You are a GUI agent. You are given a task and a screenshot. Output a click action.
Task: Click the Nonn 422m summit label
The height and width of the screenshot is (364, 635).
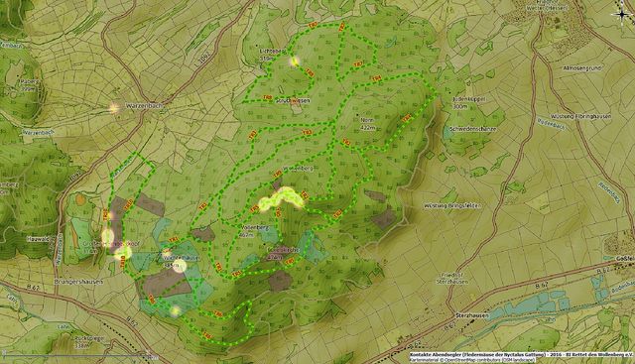pos(367,124)
